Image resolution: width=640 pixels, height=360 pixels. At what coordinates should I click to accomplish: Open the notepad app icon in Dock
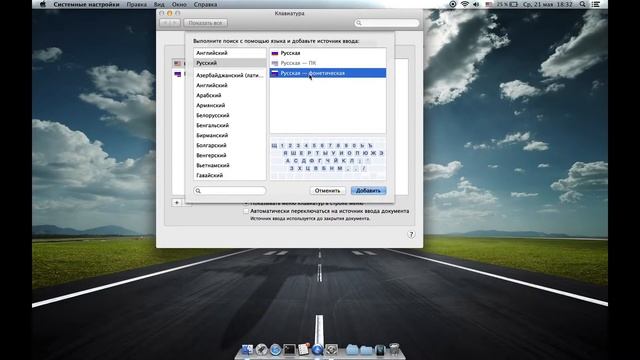tap(304, 349)
